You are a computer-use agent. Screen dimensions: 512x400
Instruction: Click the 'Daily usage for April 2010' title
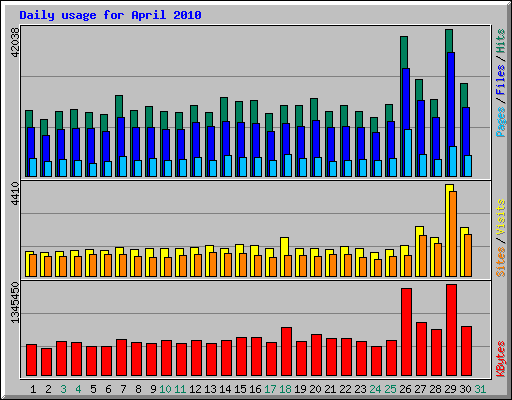110,15
